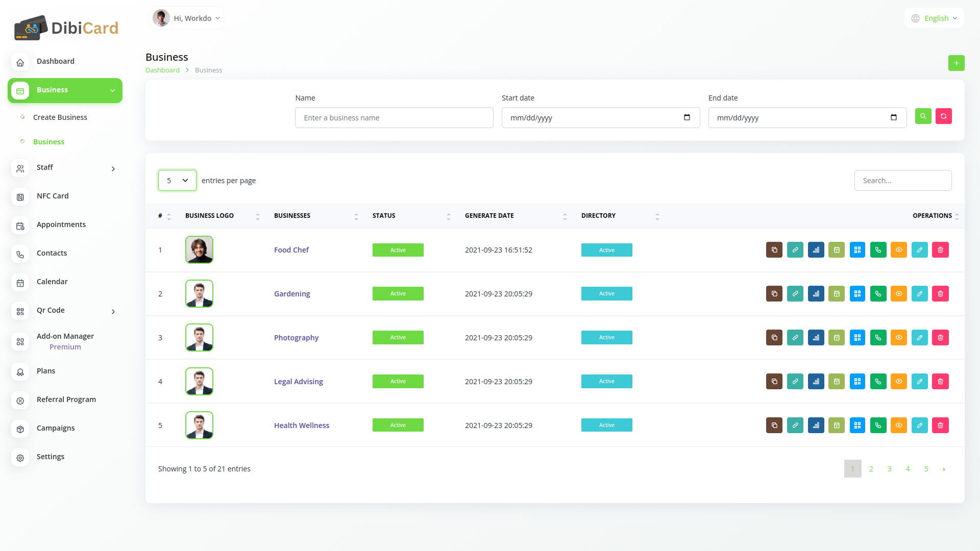Toggle Gardening directory Active badge
Viewport: 980px width, 551px height.
click(606, 294)
